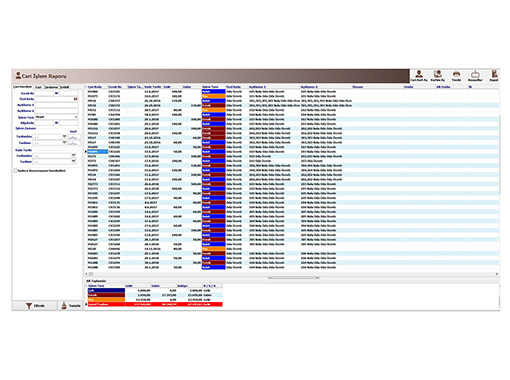Click the Temizle brush button
The height and width of the screenshot is (380, 510).
tap(71, 306)
